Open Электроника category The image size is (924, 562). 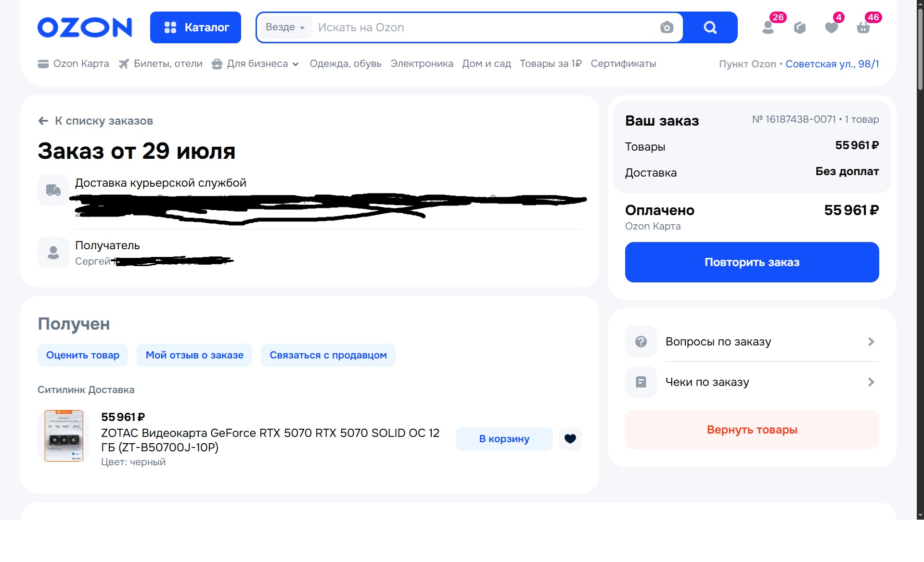422,64
